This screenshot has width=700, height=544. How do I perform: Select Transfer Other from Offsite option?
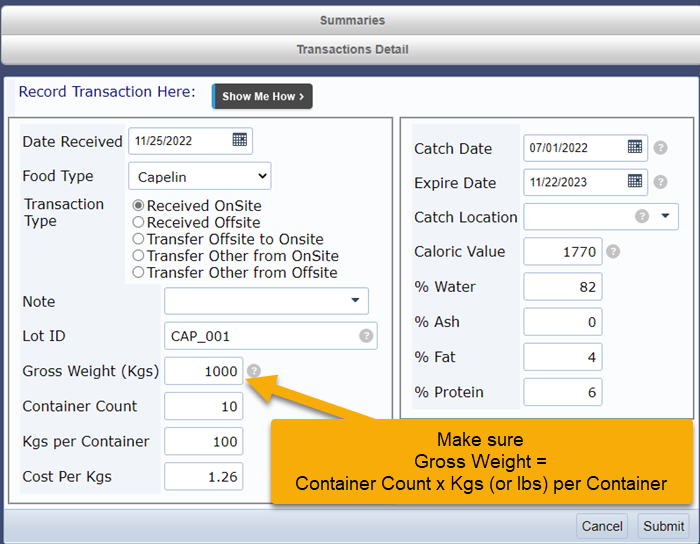(138, 272)
